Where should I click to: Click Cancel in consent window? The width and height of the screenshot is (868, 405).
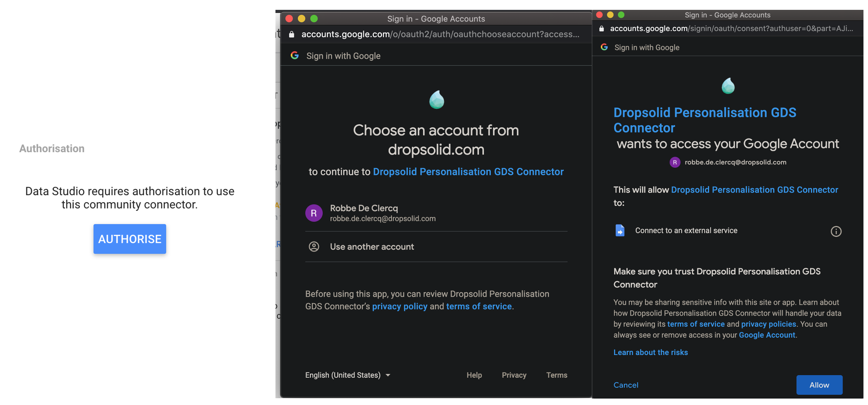coord(626,385)
